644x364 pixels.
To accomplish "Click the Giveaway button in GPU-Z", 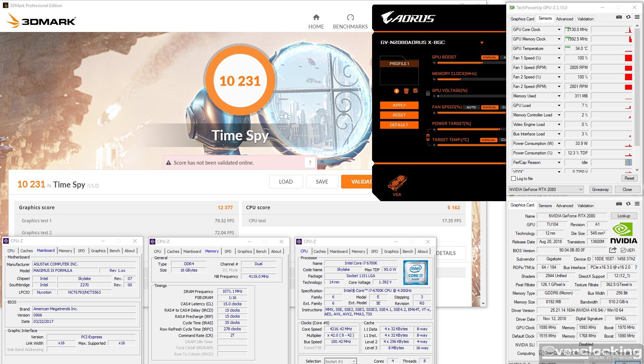I will coord(600,190).
